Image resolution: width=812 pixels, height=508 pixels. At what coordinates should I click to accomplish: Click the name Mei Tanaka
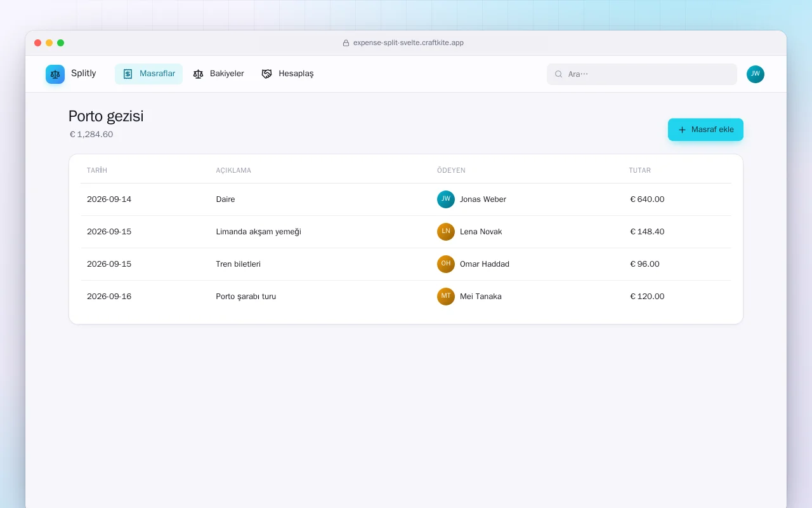481,297
